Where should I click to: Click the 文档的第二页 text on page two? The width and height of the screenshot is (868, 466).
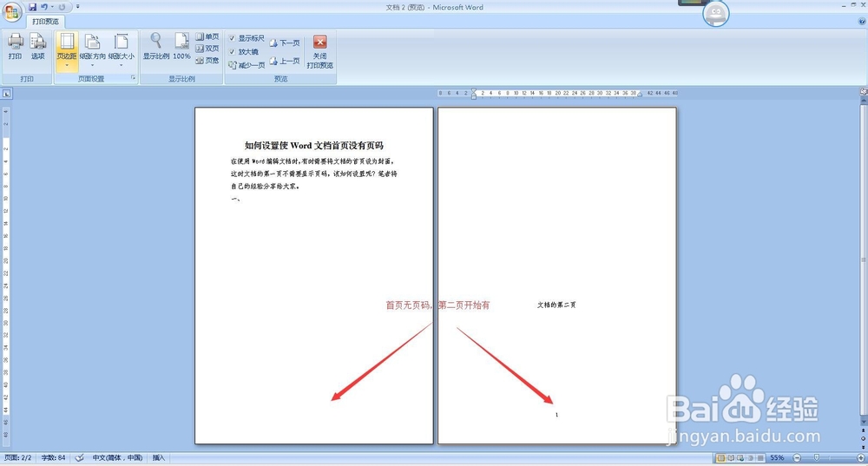[x=556, y=305]
